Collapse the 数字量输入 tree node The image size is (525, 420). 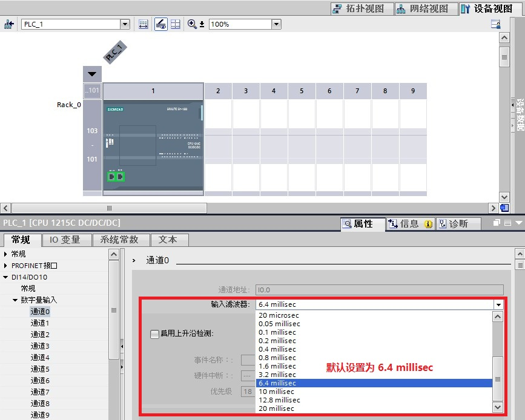click(x=15, y=300)
